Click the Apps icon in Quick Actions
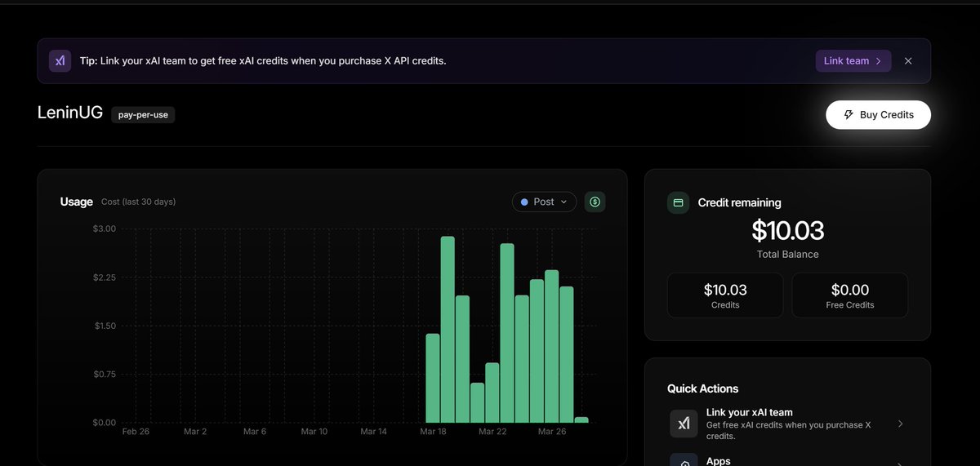 (684, 460)
